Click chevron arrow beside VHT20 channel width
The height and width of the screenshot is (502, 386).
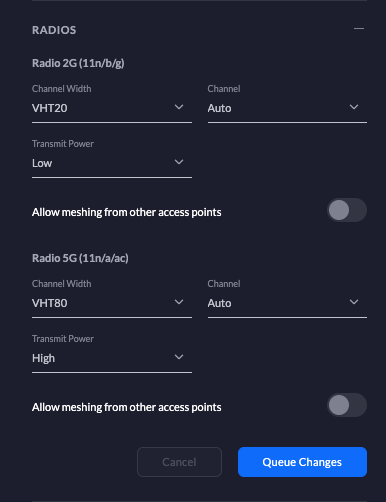179,107
